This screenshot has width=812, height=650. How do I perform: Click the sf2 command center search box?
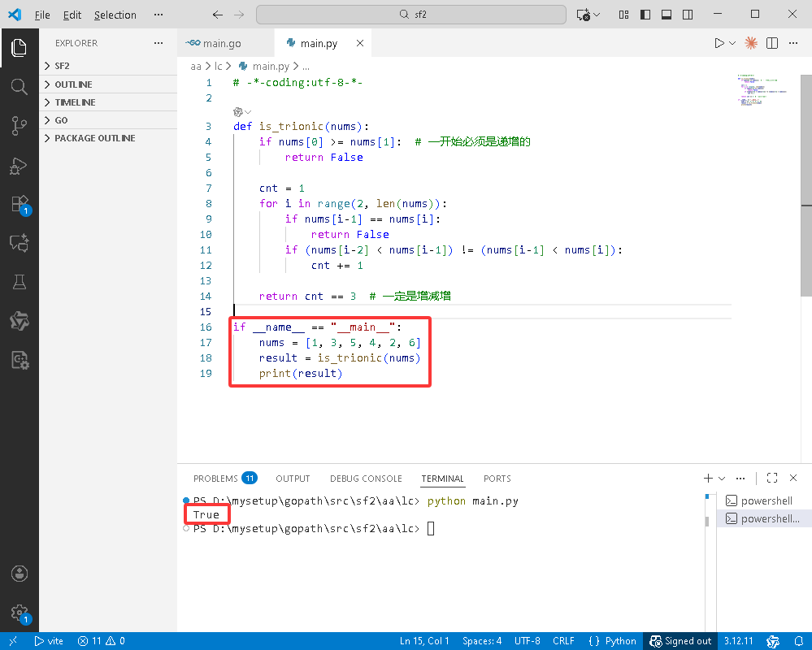coord(411,15)
